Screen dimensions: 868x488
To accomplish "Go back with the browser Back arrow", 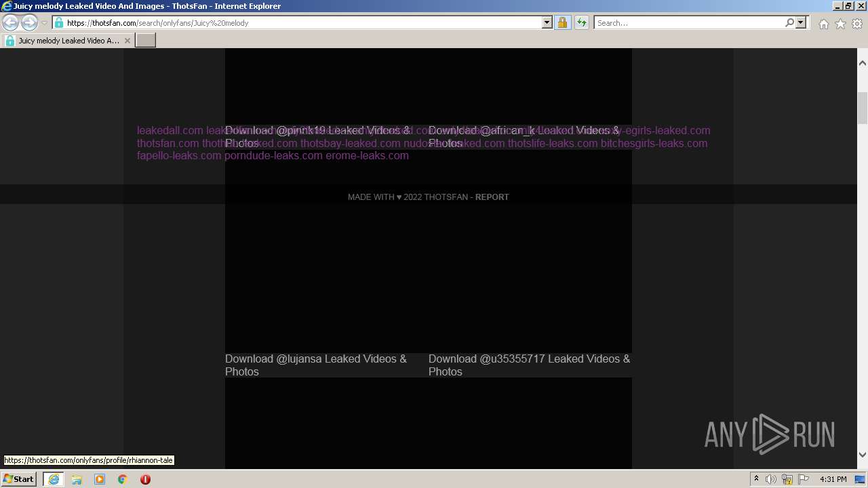I will point(11,22).
